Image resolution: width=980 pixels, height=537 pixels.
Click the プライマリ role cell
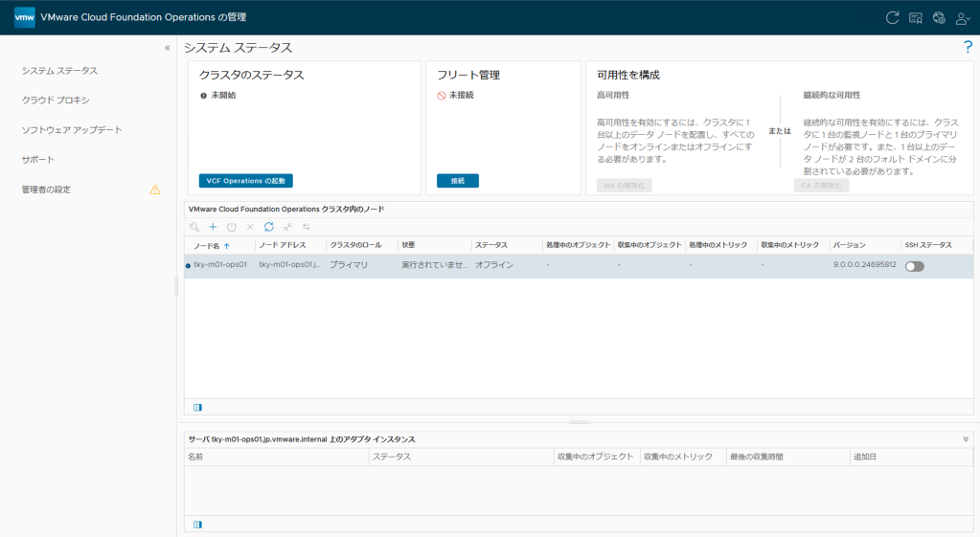[349, 265]
